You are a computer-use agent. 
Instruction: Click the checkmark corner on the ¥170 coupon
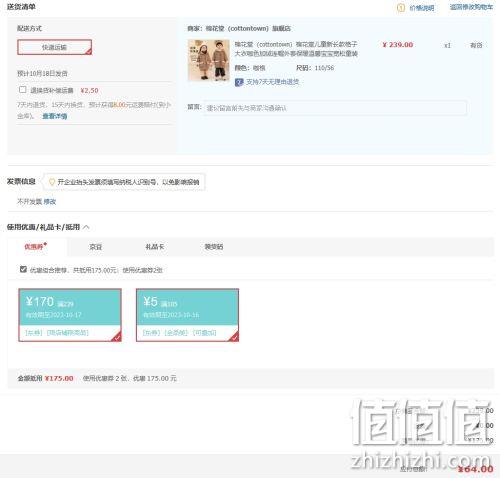(117, 337)
